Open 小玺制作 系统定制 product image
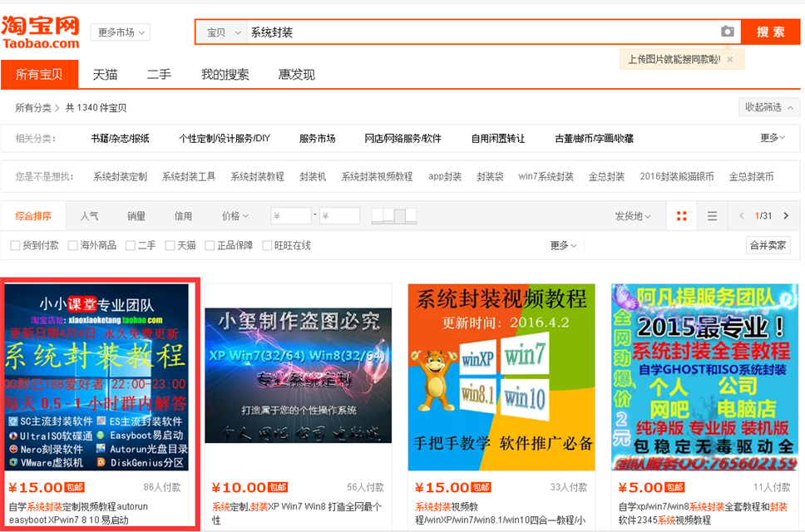 click(x=299, y=376)
